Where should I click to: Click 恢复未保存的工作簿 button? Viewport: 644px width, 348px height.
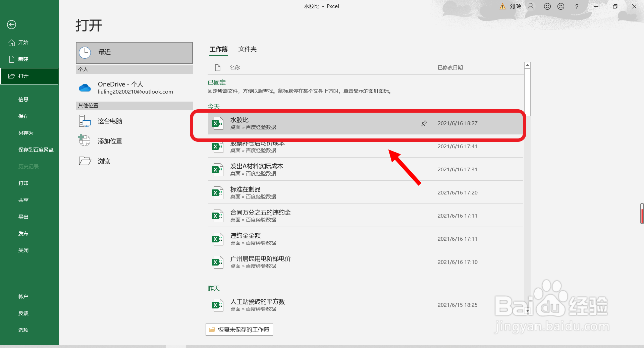click(x=239, y=330)
